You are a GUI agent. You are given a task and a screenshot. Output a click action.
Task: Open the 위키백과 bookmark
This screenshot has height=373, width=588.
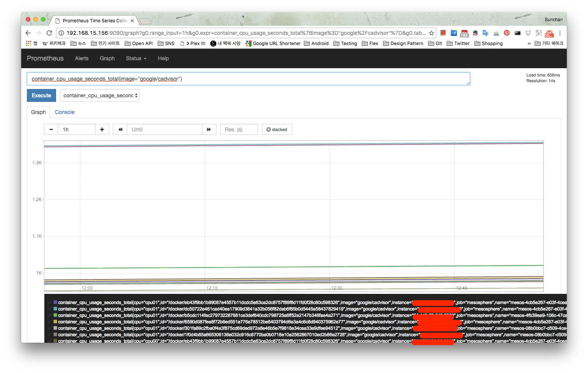[x=54, y=44]
